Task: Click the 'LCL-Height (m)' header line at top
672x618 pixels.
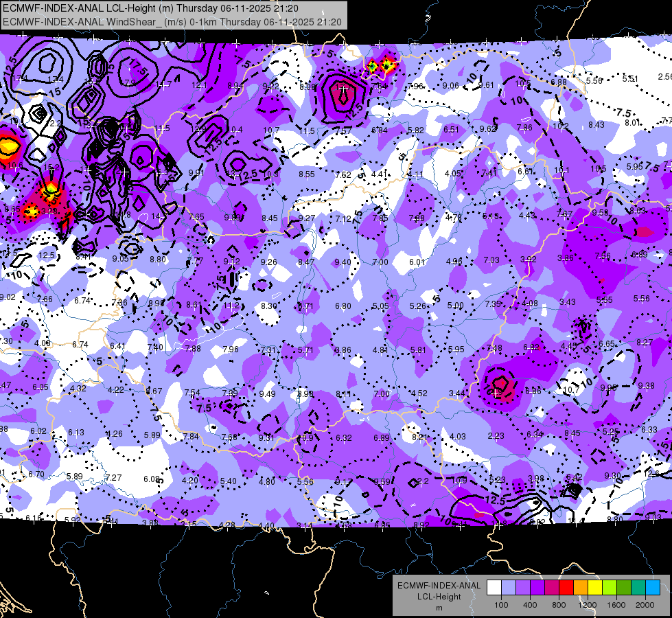Action: (x=150, y=8)
